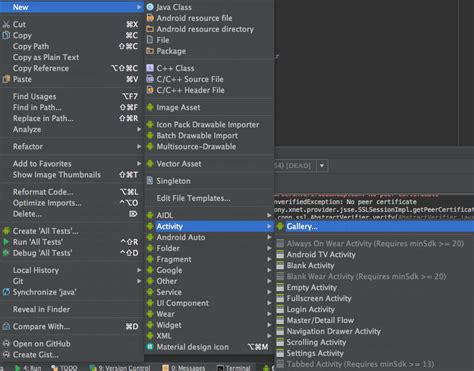Viewport: 474px width, 371px height.
Task: Click the Image Asset android icon
Action: click(x=150, y=107)
